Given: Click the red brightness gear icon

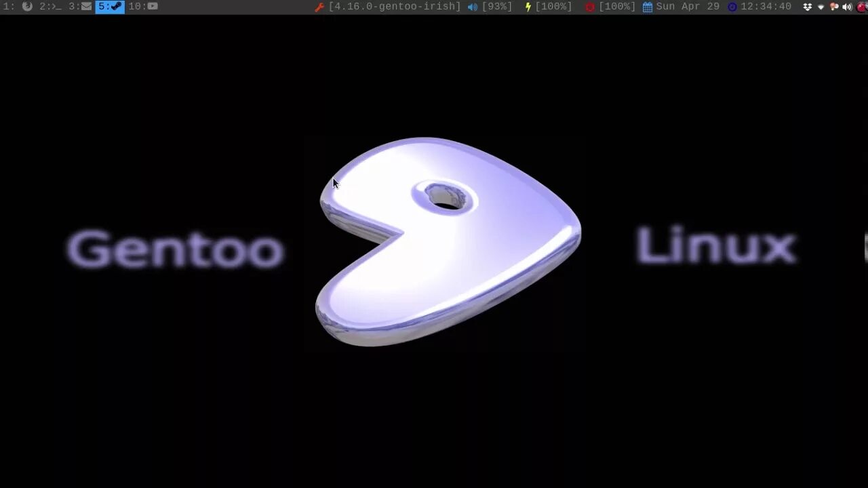Looking at the screenshot, I should tap(590, 7).
